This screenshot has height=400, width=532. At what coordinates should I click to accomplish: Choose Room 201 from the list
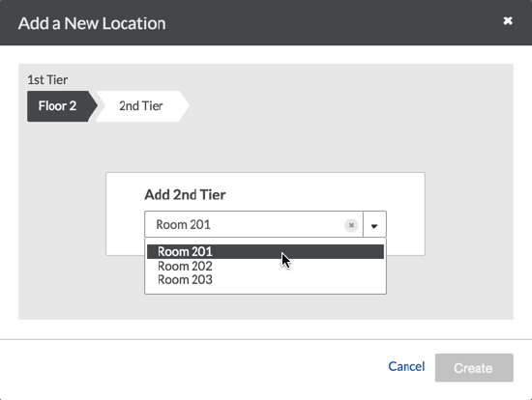pyautogui.click(x=265, y=251)
